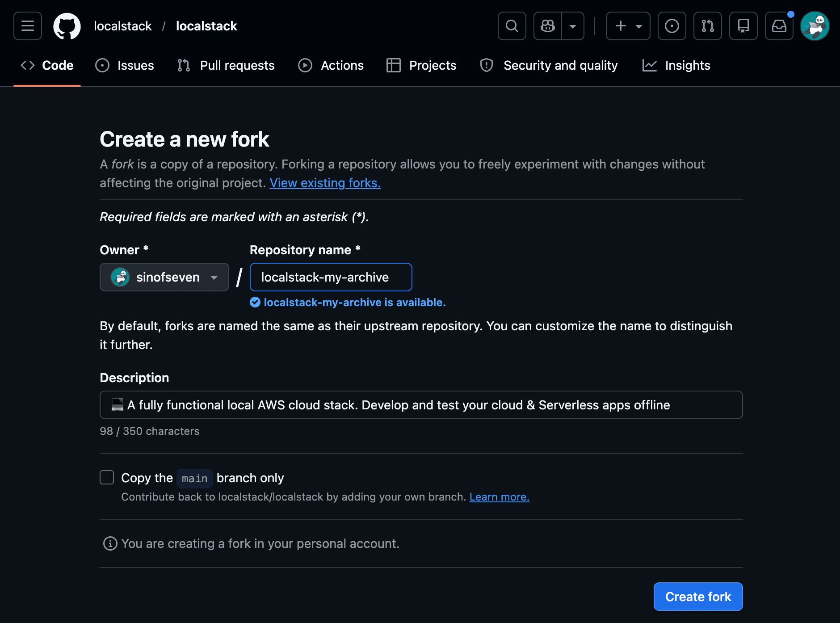The height and width of the screenshot is (623, 840).
Task: Follow the View existing forks link
Action: pos(325,183)
